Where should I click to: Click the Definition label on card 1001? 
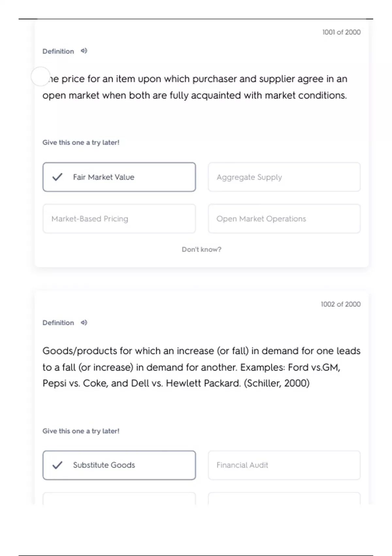click(x=58, y=51)
